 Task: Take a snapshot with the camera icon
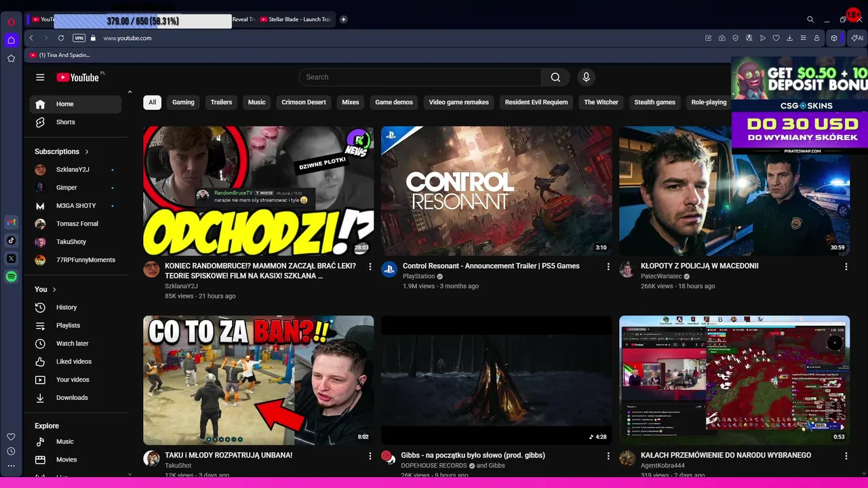(722, 38)
